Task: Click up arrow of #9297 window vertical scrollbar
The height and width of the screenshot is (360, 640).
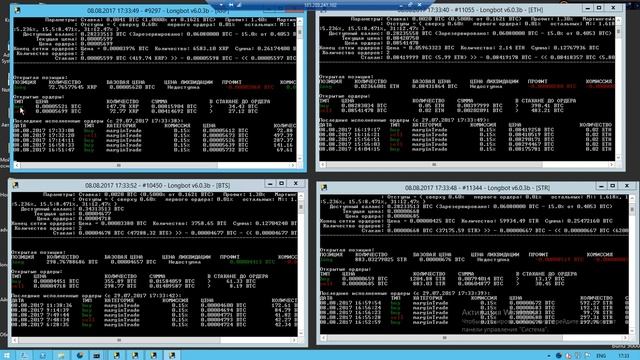Action: pos(300,20)
